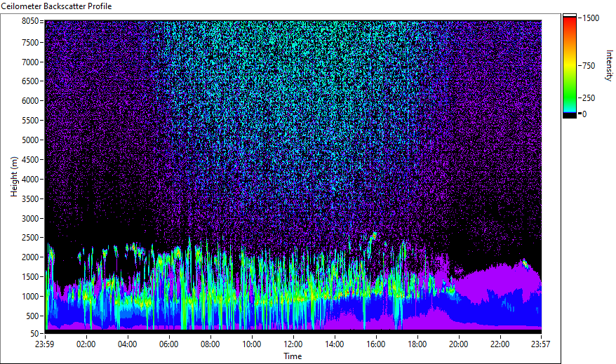The height and width of the screenshot is (364, 616).
Task: Click the 5500 height axis value
Action: pyautogui.click(x=30, y=121)
